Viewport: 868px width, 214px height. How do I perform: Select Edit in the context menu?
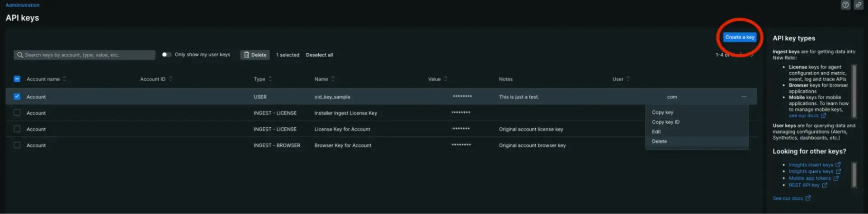pos(656,132)
